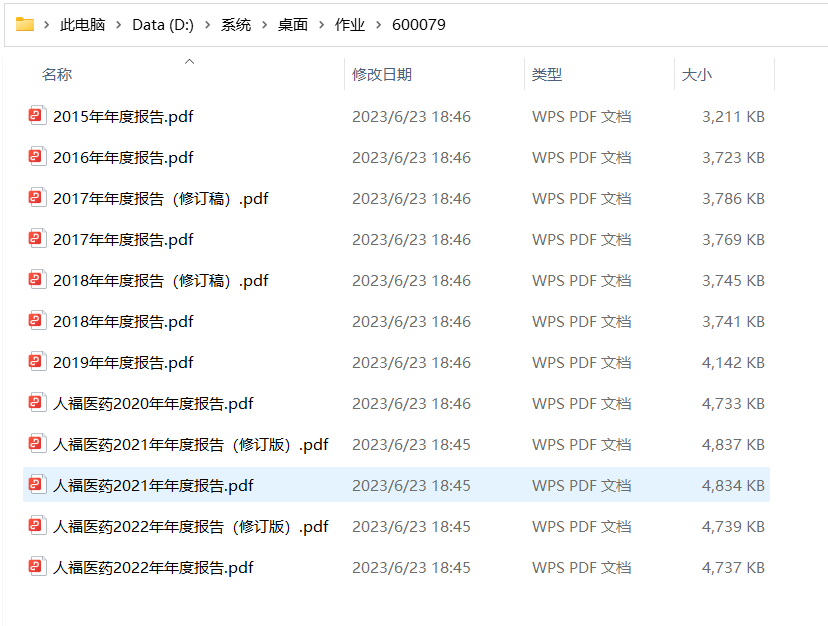This screenshot has height=626, width=828.
Task: Select file 人福医药2020年年度报告.pdf
Action: [153, 403]
